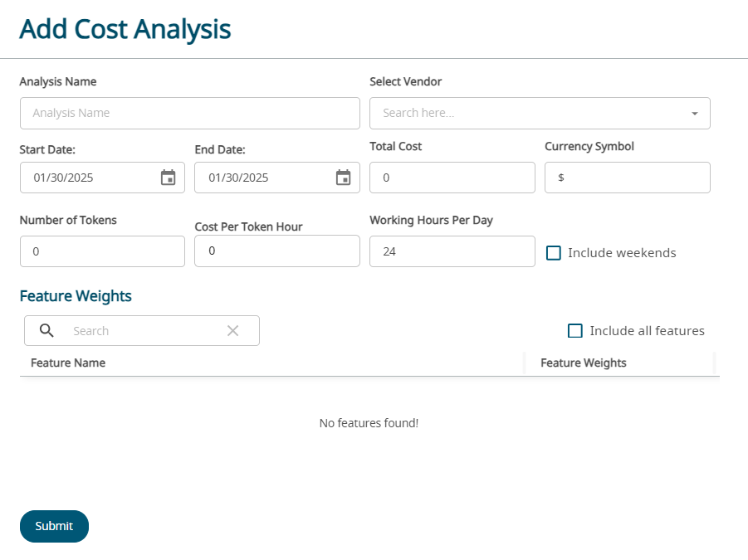The width and height of the screenshot is (748, 560).
Task: Click the Analysis Name text field
Action: point(189,114)
